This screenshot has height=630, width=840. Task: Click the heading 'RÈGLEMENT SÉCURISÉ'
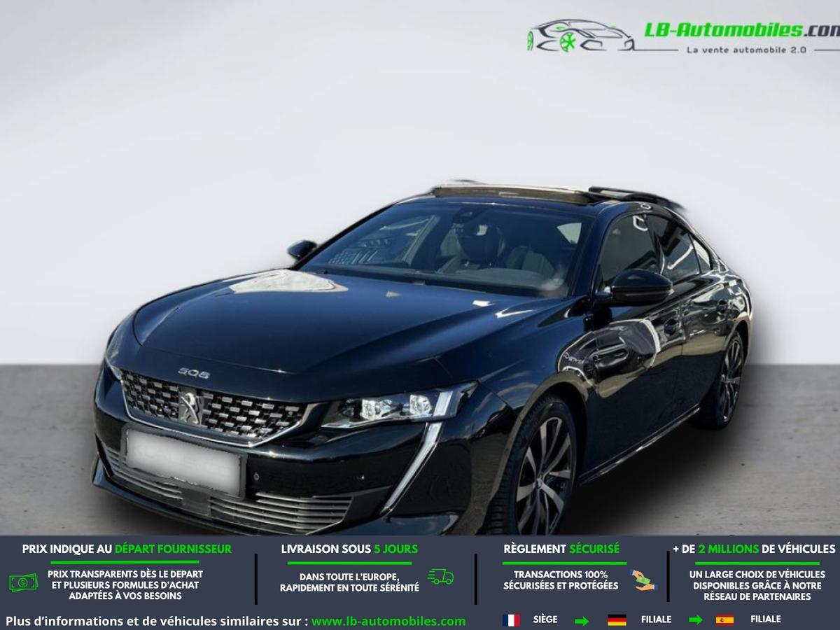click(x=561, y=549)
